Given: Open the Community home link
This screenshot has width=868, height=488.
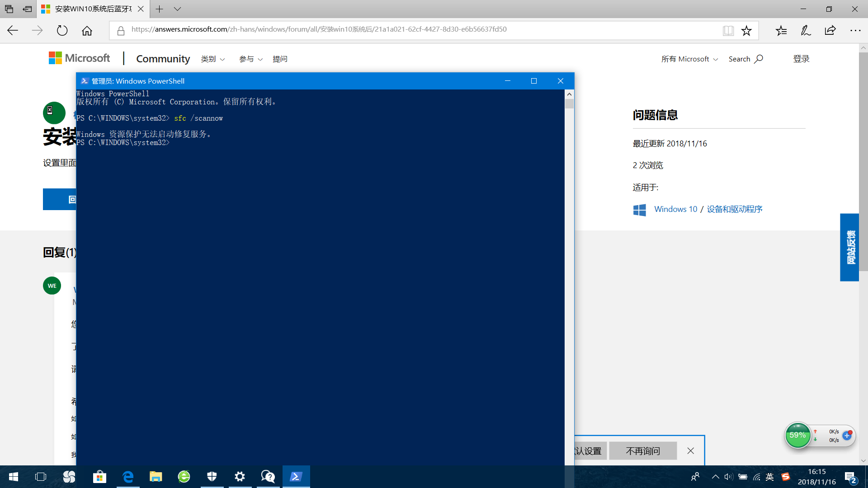Looking at the screenshot, I should [x=163, y=59].
